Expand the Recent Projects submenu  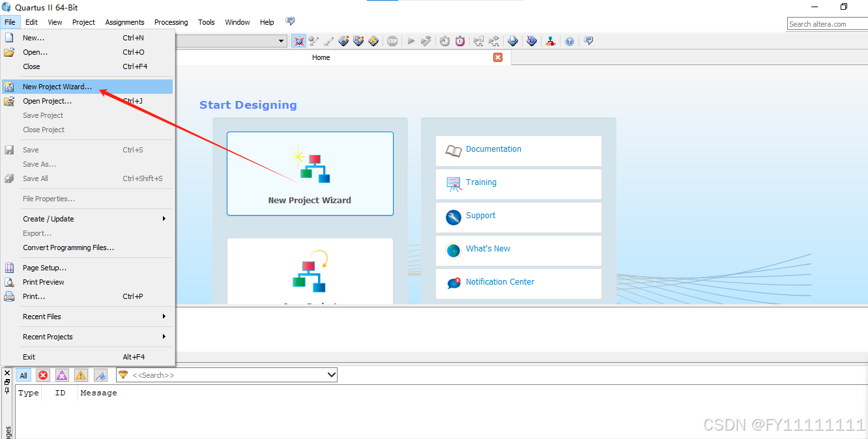click(87, 337)
